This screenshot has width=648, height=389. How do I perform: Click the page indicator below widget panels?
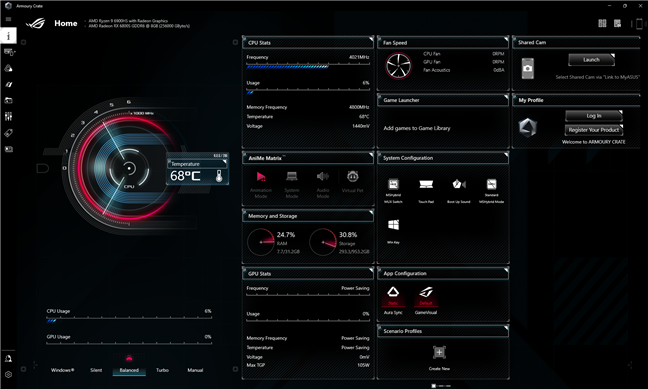pos(441,386)
